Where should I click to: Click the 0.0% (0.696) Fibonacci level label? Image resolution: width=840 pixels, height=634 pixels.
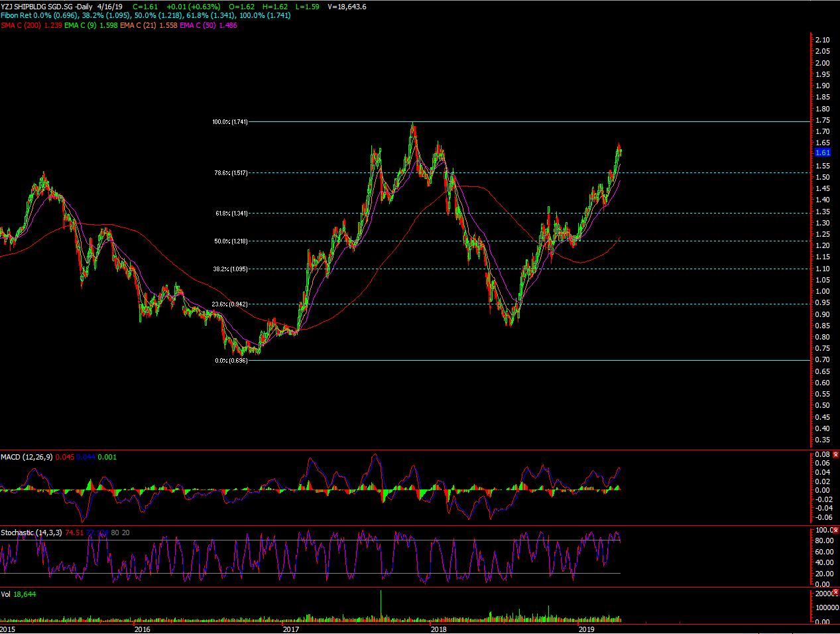point(231,361)
